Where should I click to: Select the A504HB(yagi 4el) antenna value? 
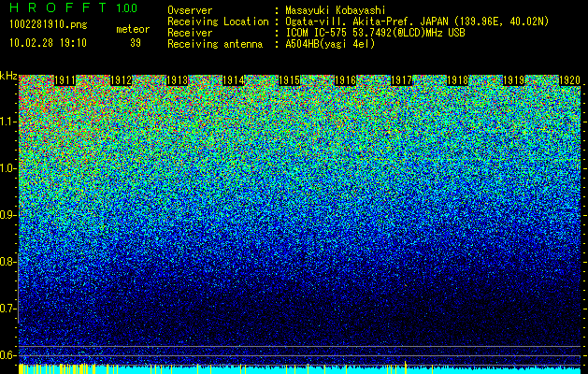click(330, 44)
